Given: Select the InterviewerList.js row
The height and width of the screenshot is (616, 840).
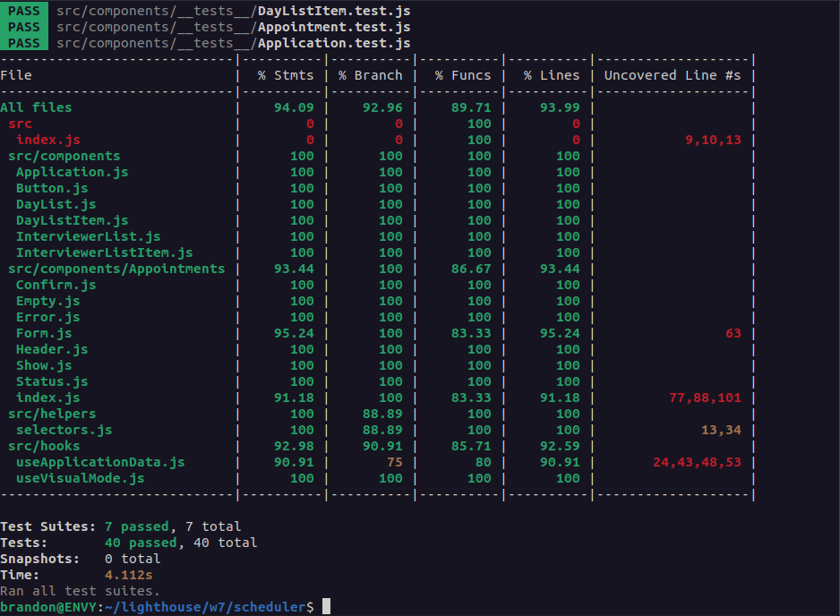Looking at the screenshot, I should pyautogui.click(x=89, y=236).
